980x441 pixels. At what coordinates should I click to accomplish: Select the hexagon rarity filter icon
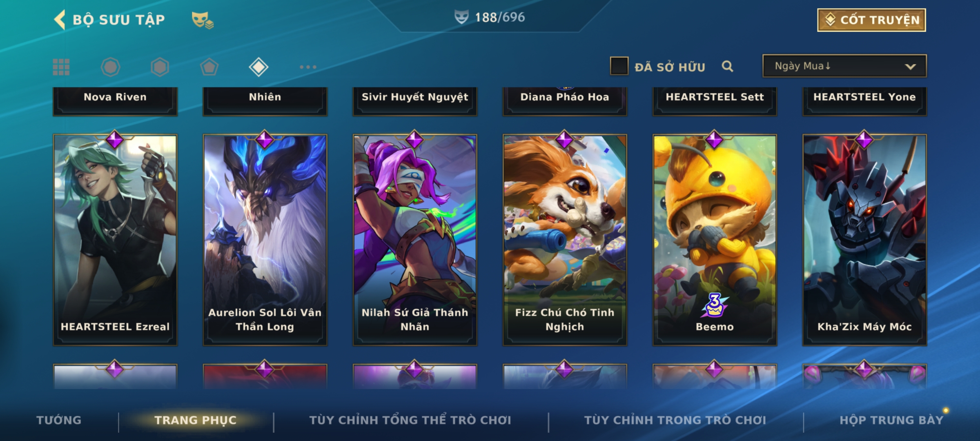(160, 67)
